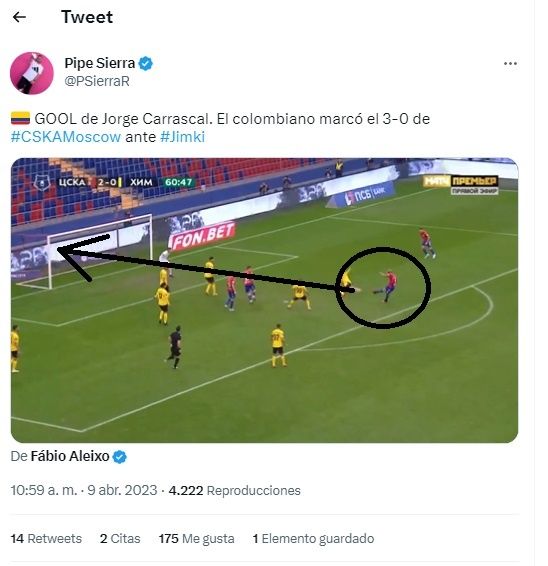This screenshot has width=548, height=566.
Task: Open Pipe Sierra's profile picture
Action: tap(32, 73)
